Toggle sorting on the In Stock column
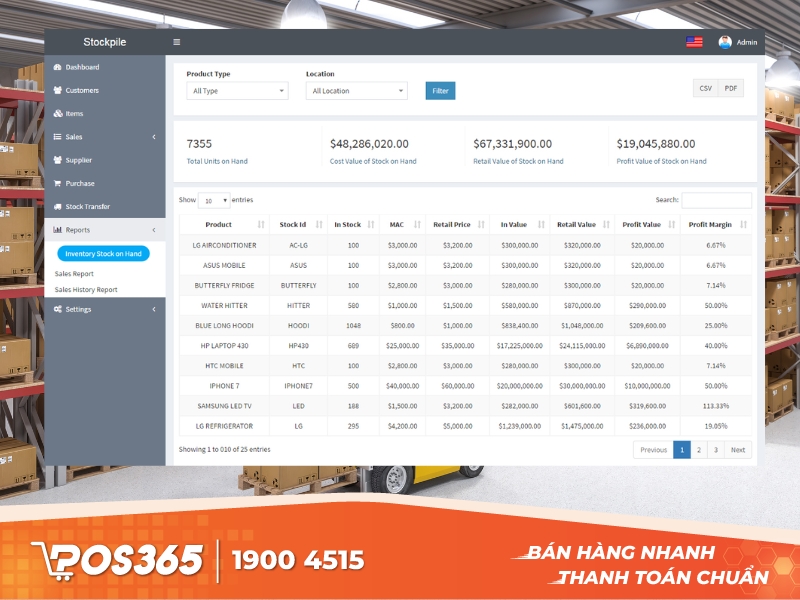This screenshot has width=800, height=600. [x=349, y=224]
